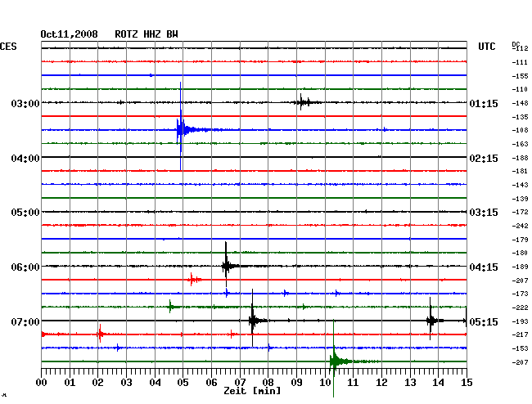Select the green seismic event near minute 10
The width and height of the screenshot is (532, 404).
[334, 361]
